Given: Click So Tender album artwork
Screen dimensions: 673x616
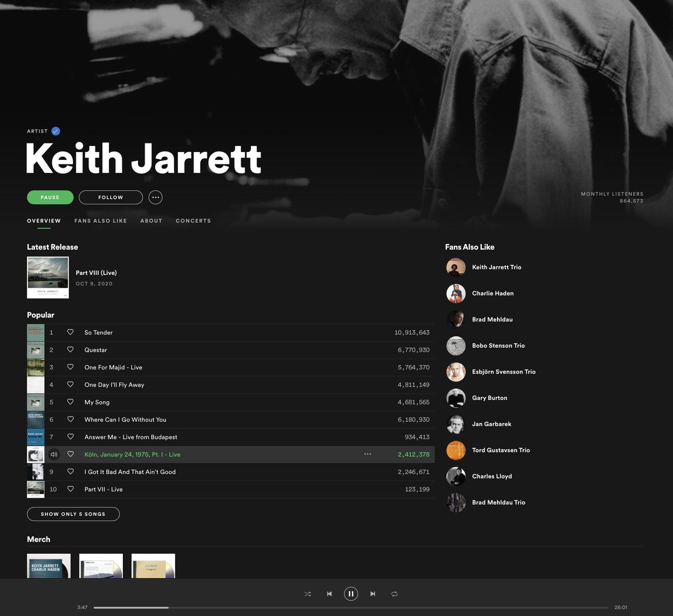Looking at the screenshot, I should pyautogui.click(x=35, y=333).
